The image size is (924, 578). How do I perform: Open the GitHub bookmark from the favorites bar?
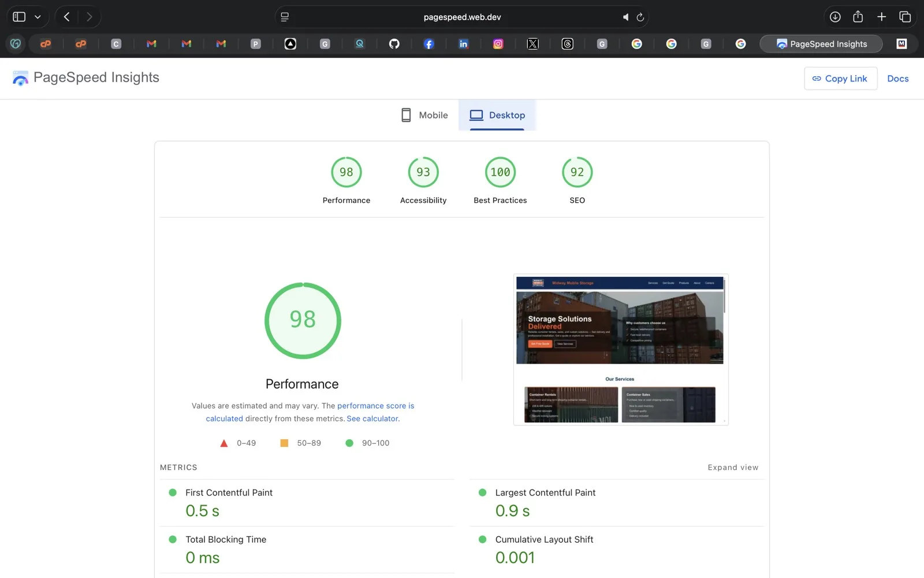394,43
